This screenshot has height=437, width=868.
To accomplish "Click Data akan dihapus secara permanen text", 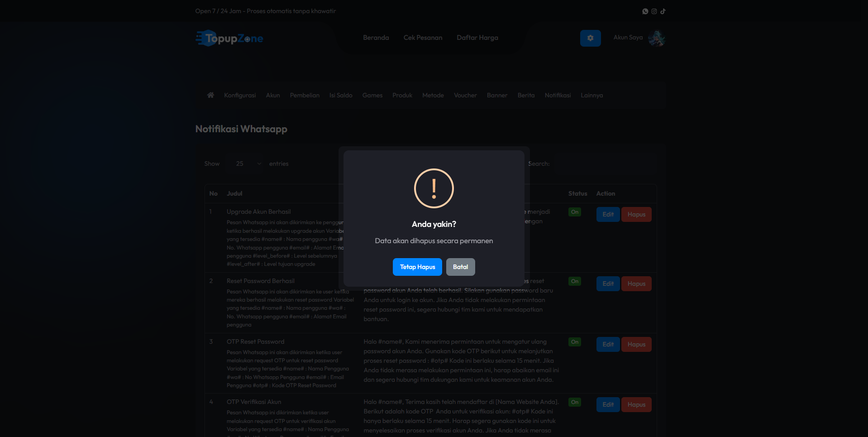I will click(434, 241).
